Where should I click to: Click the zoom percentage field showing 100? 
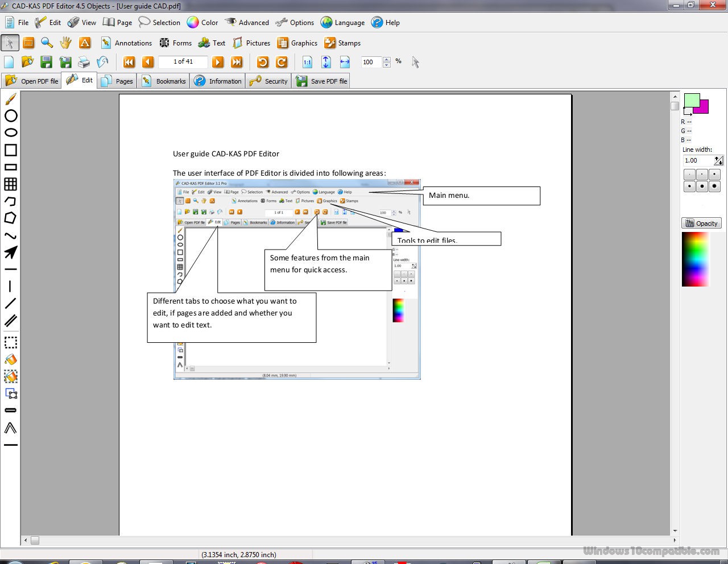(x=371, y=62)
